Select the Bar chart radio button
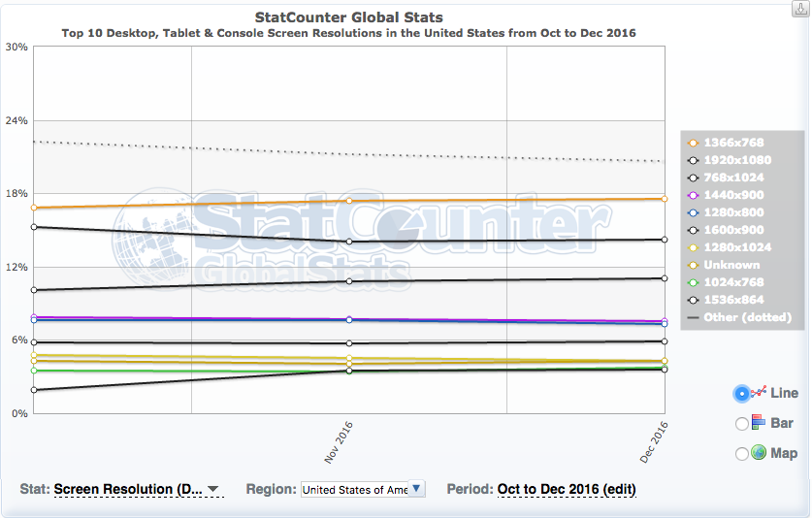 point(741,424)
